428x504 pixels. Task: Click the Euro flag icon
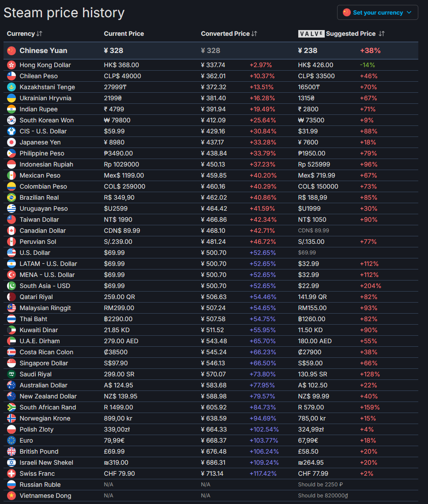[x=11, y=440]
